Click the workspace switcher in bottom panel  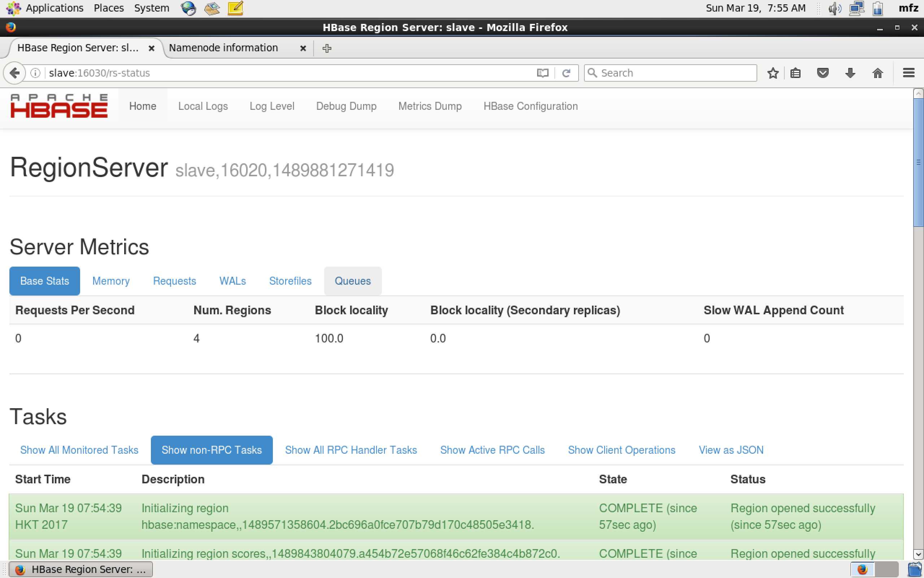click(x=875, y=569)
